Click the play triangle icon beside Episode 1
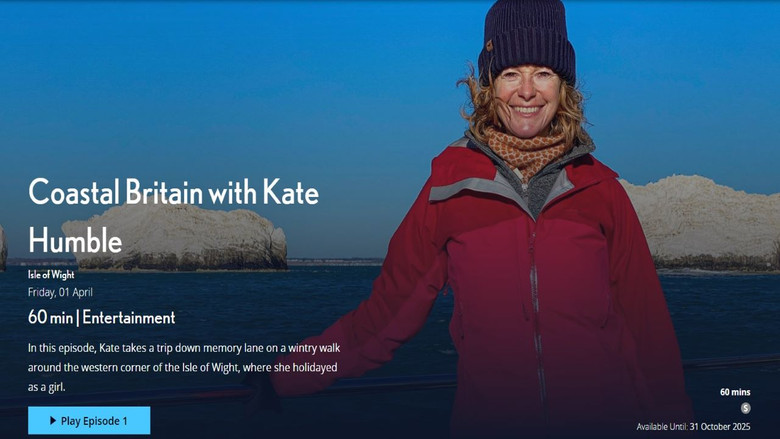Viewport: 780px width, 439px height. pos(53,421)
